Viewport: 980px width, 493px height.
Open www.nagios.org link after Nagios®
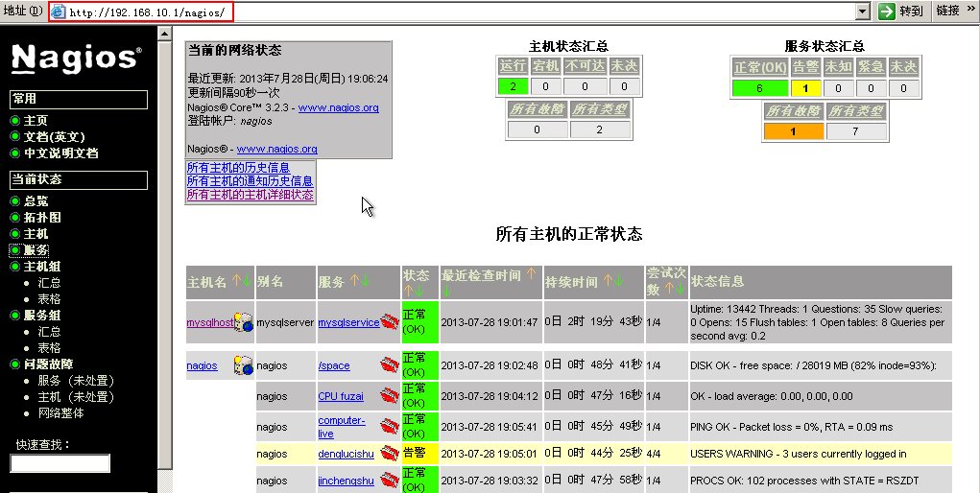pyautogui.click(x=276, y=149)
